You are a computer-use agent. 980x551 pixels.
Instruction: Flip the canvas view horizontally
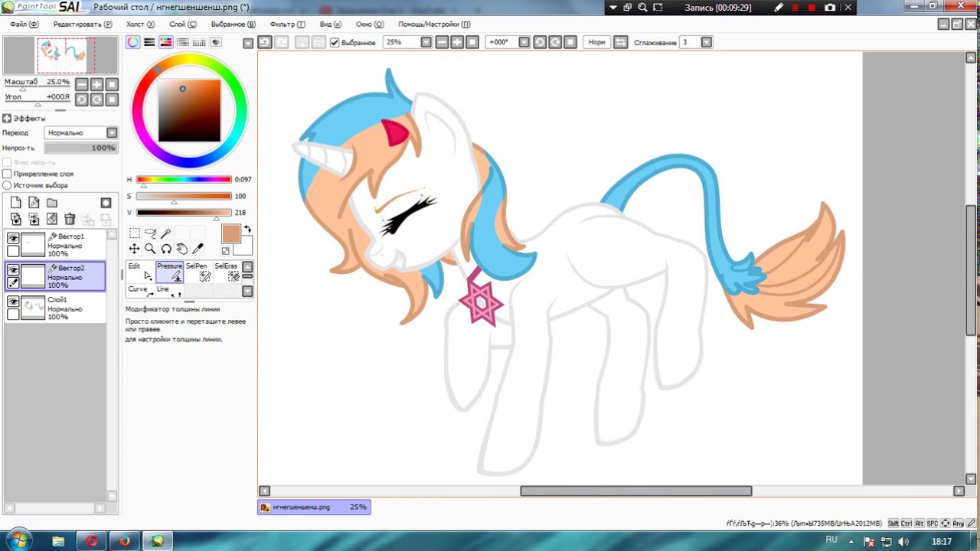point(621,42)
